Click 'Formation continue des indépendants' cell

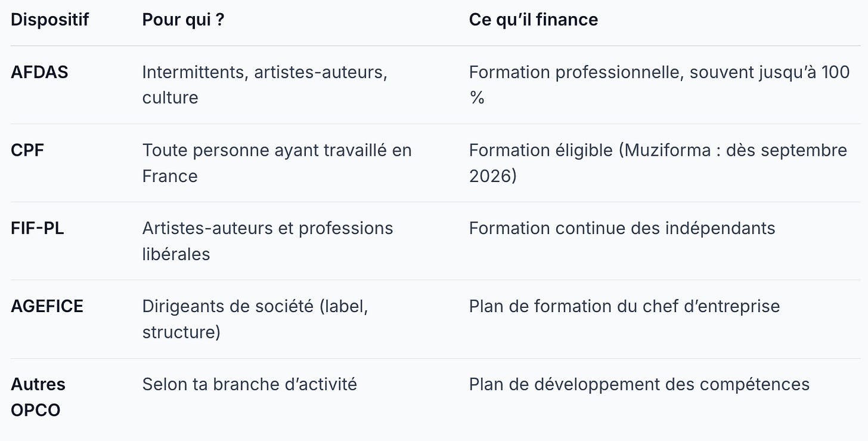[622, 229]
